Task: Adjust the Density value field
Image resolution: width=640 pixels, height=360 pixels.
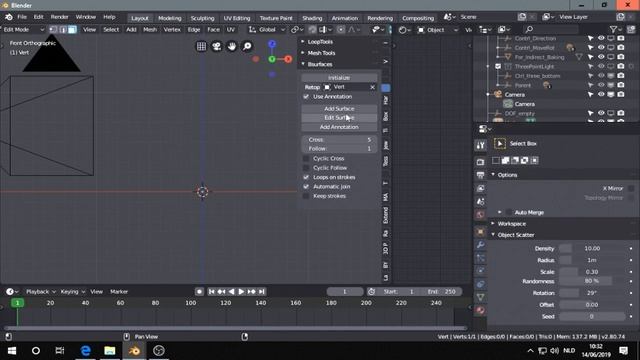Action: click(x=591, y=248)
